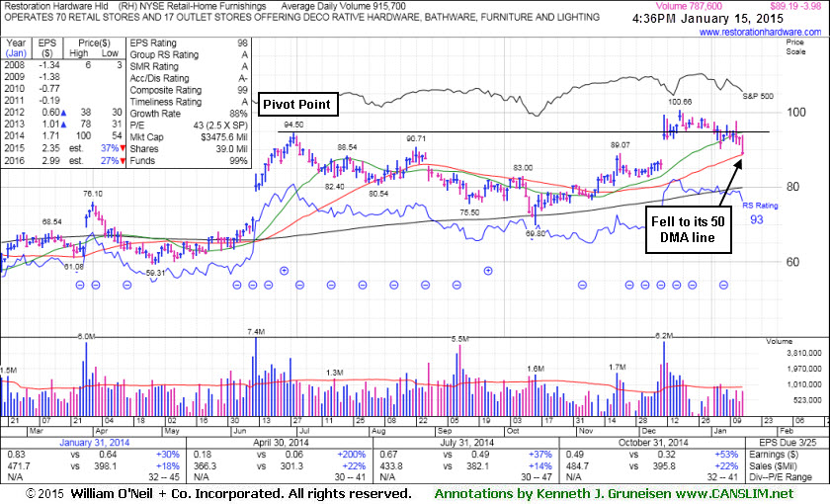The height and width of the screenshot is (504, 830).
Task: Click the www.CANSLIM.net text in the footer
Action: tap(735, 494)
